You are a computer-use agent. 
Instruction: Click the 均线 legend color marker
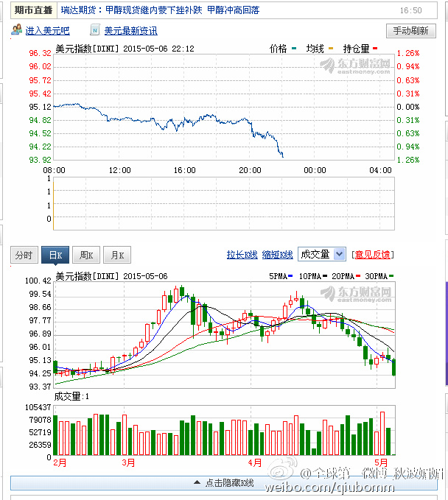tap(331, 49)
